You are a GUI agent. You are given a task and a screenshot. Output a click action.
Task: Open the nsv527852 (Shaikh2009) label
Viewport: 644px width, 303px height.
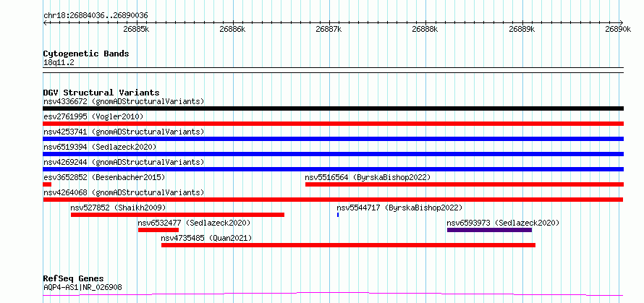coord(118,208)
